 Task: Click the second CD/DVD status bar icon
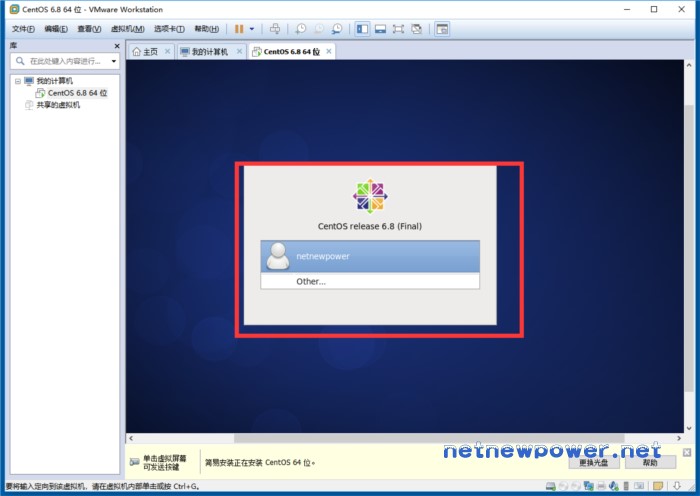tap(576, 486)
